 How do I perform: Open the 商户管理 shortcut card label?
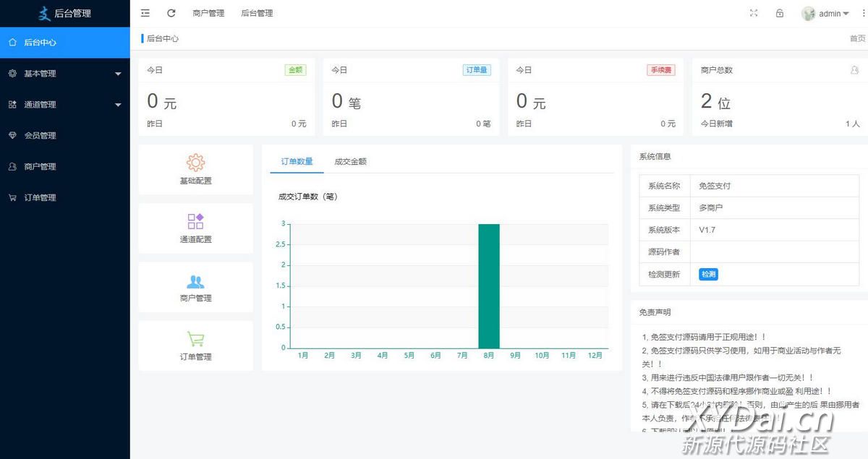pos(196,298)
